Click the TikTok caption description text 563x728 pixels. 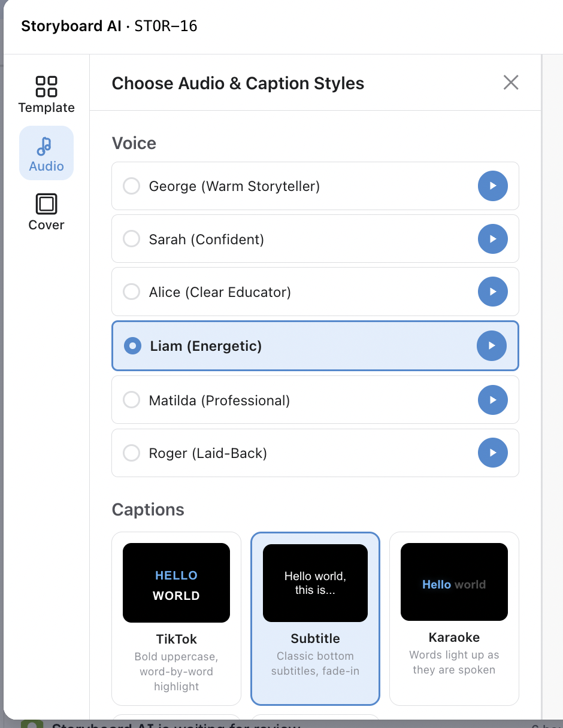176,671
